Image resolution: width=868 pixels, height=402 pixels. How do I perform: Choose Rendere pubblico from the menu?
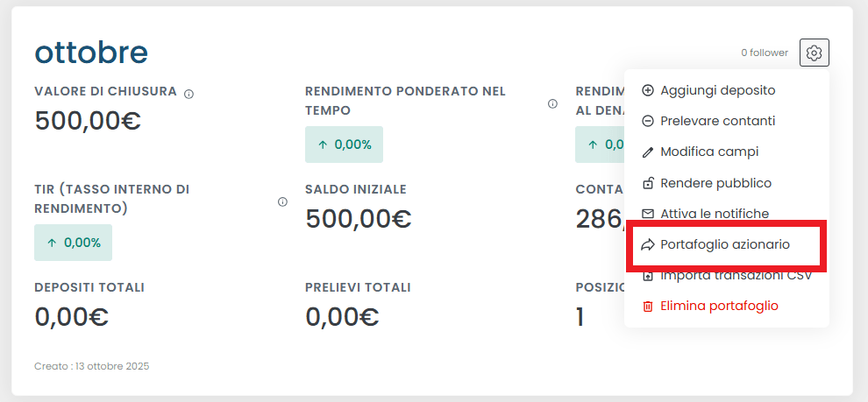[715, 183]
